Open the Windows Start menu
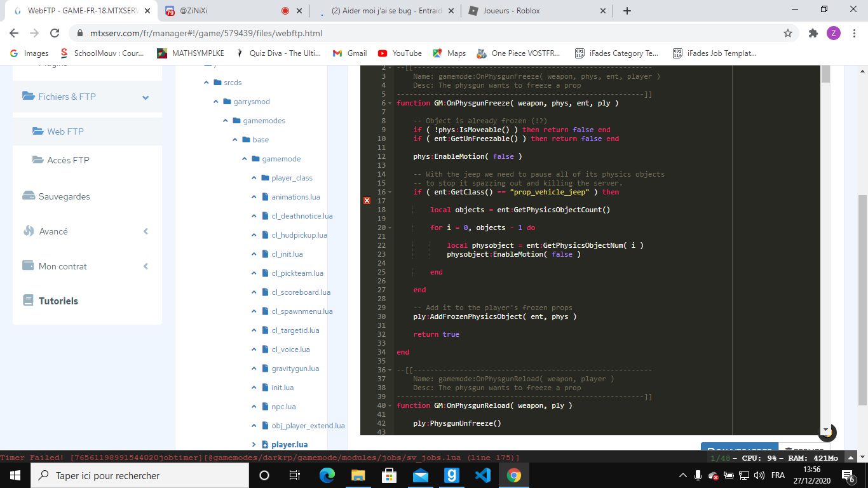 15,475
